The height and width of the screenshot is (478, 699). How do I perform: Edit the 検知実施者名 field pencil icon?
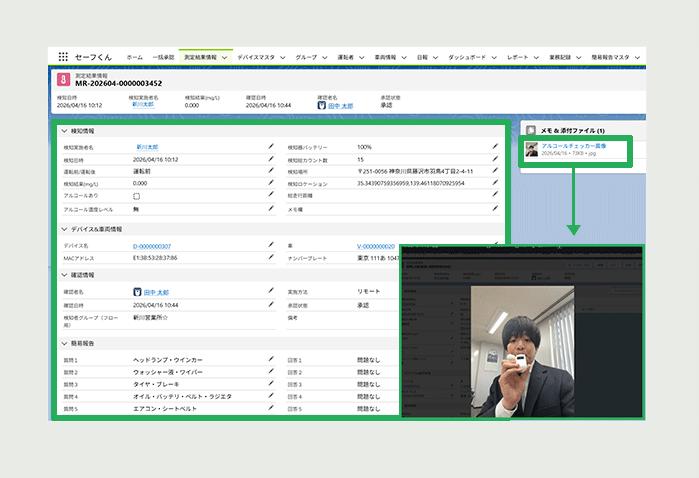tap(271, 146)
